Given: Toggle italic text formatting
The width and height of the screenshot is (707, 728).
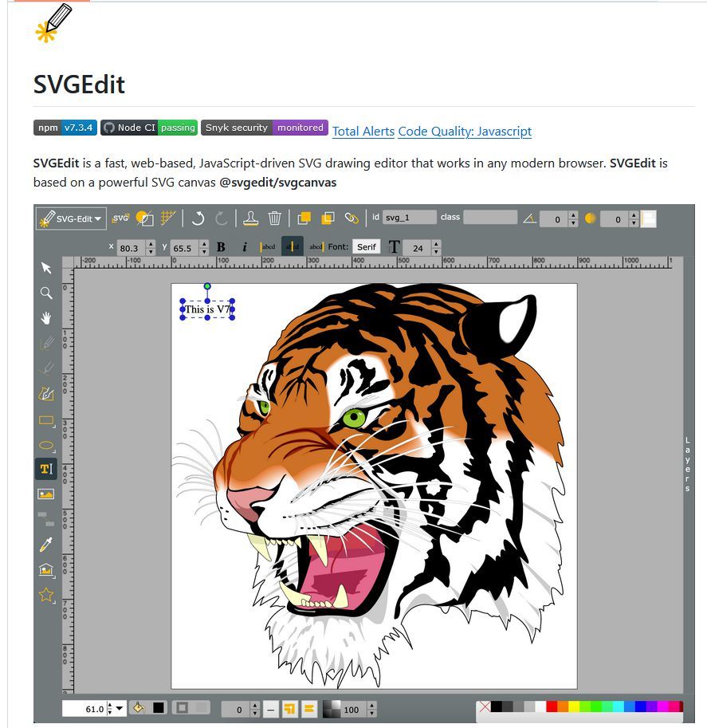Looking at the screenshot, I should pyautogui.click(x=245, y=247).
